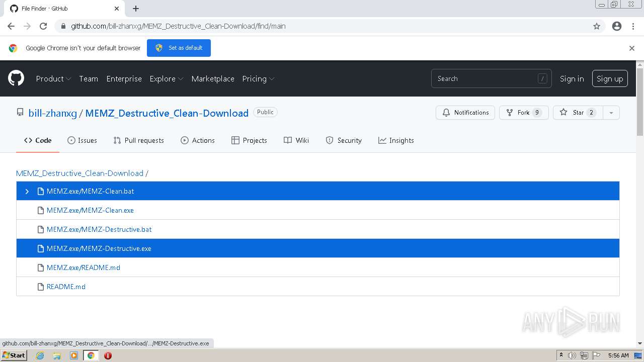Open the Projects tab
This screenshot has width=644, height=362.
pyautogui.click(x=249, y=140)
